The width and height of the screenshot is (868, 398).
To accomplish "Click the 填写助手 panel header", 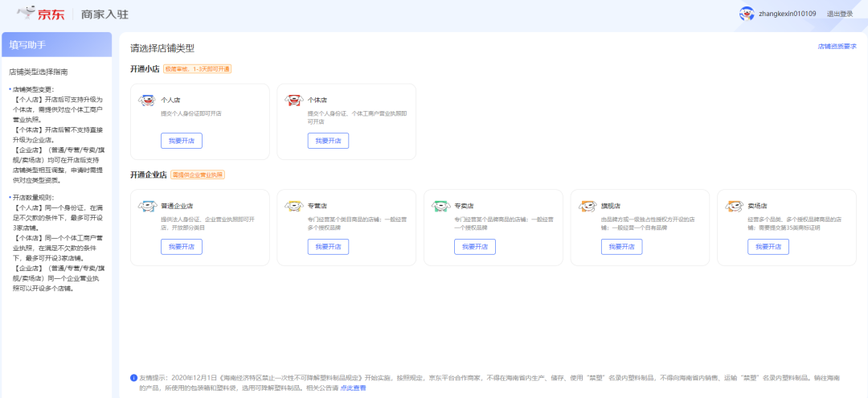I will 56,45.
